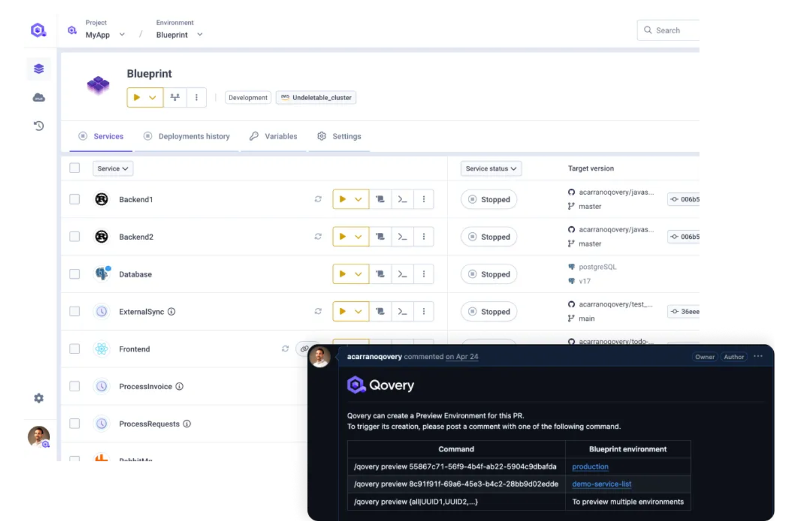Restart the Backend2 service with the refresh icon
The width and height of the screenshot is (798, 532).
pyautogui.click(x=318, y=236)
